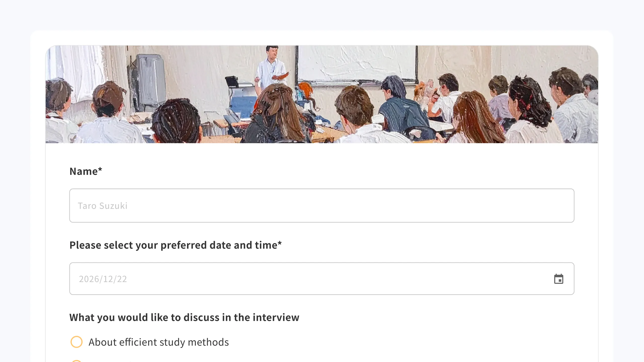Click the "About efficient study methods" option label
This screenshot has width=644, height=362.
(x=158, y=342)
